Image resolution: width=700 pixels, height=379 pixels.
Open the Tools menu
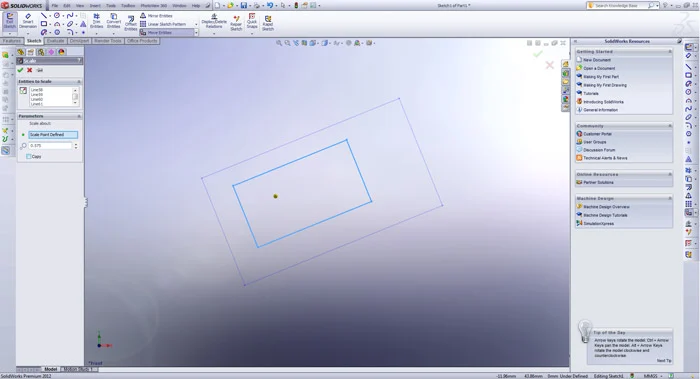coord(111,6)
